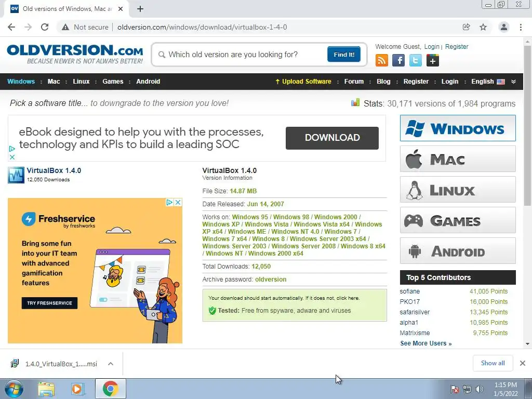The height and width of the screenshot is (399, 532).
Task: Open contributor PKO17 profile
Action: pos(409,302)
